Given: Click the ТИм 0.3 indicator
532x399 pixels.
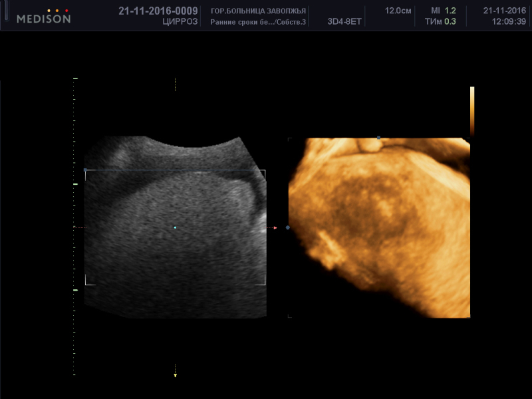Looking at the screenshot, I should coord(440,22).
